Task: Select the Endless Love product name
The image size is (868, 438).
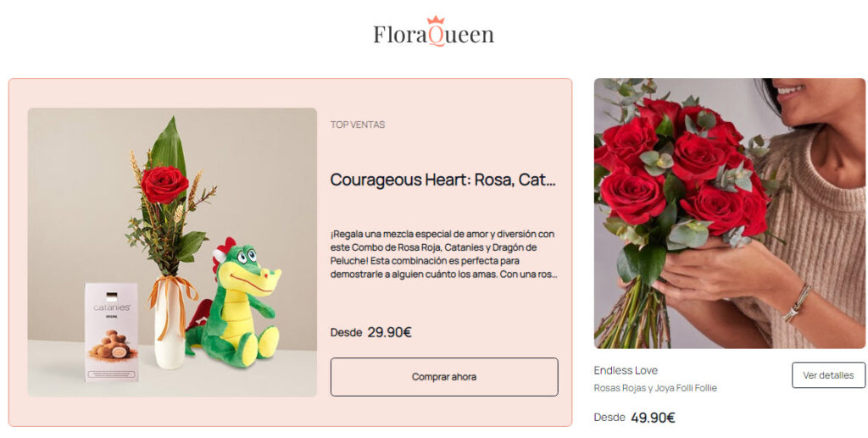Action: coord(626,370)
